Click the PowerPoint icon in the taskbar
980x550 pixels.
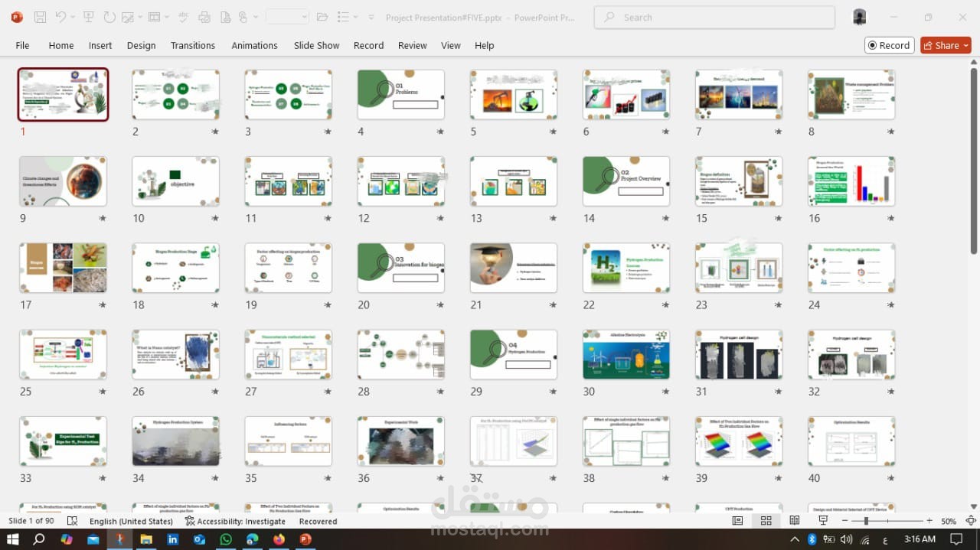coord(305,539)
